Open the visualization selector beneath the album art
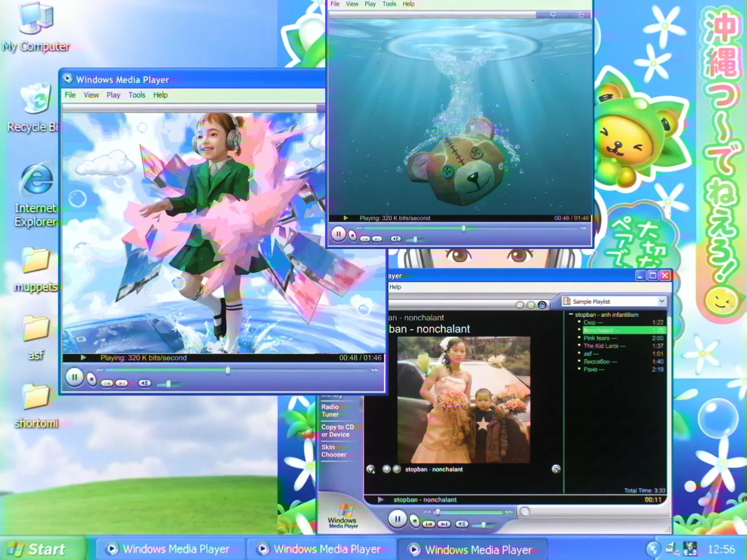The width and height of the screenshot is (747, 560). [x=371, y=469]
